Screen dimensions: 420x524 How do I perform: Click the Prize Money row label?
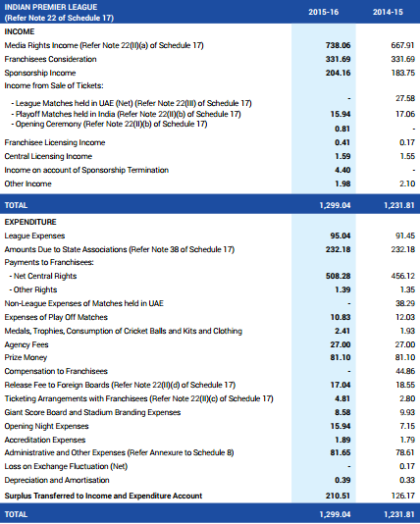click(x=26, y=357)
